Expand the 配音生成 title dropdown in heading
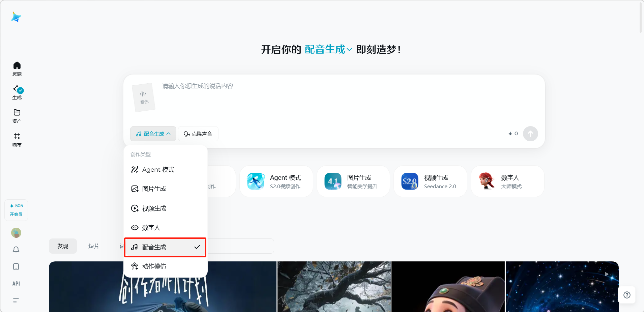This screenshot has height=312, width=644. (328, 50)
